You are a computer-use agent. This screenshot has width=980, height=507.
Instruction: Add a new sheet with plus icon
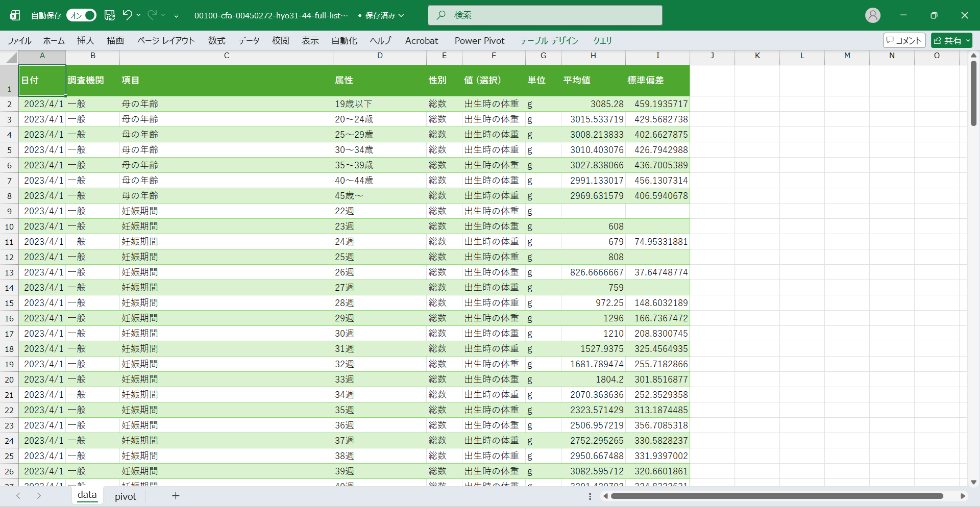click(176, 496)
